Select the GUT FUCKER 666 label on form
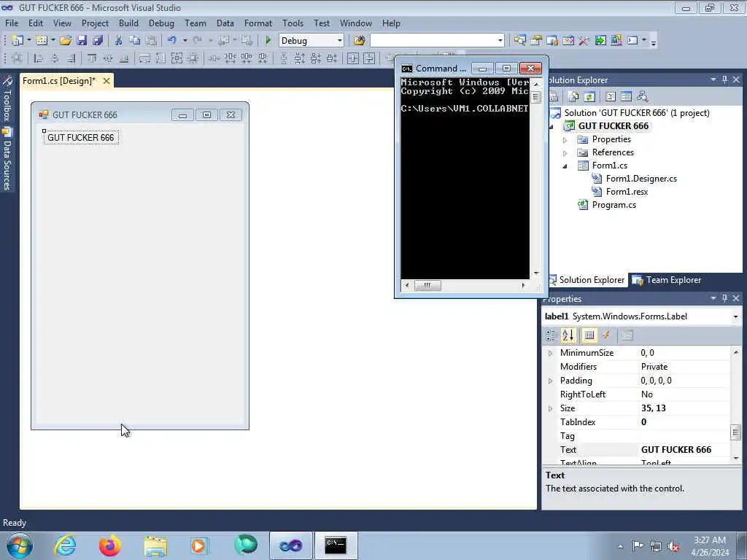This screenshot has width=747, height=560. click(x=80, y=138)
